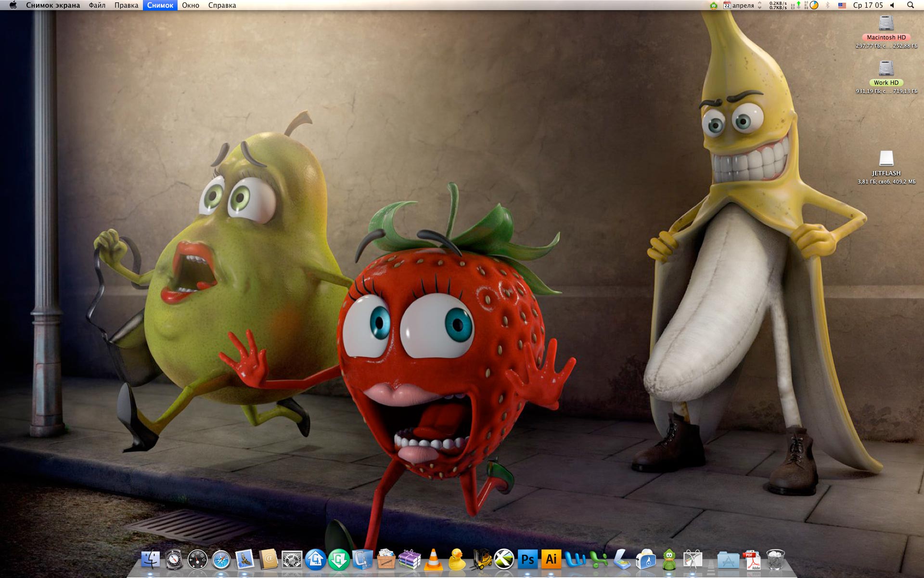Open the Trash in the Dock
The height and width of the screenshot is (578, 924).
click(775, 560)
